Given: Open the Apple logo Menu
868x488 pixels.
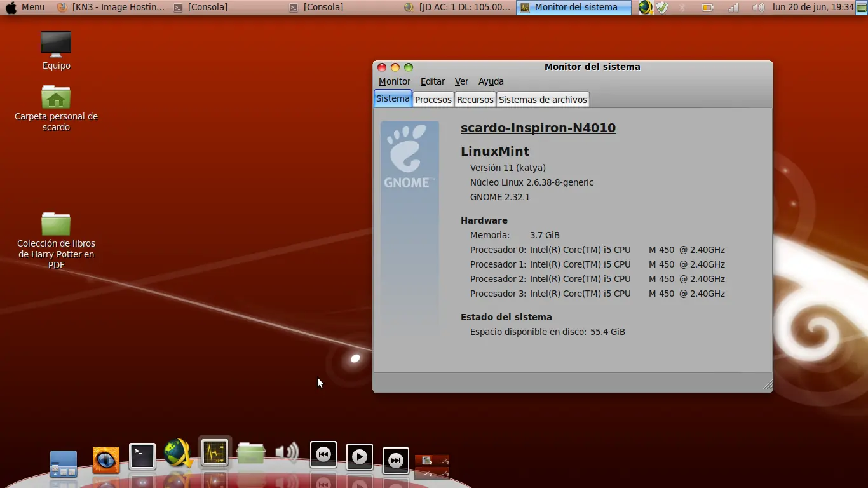Looking at the screenshot, I should (25, 7).
